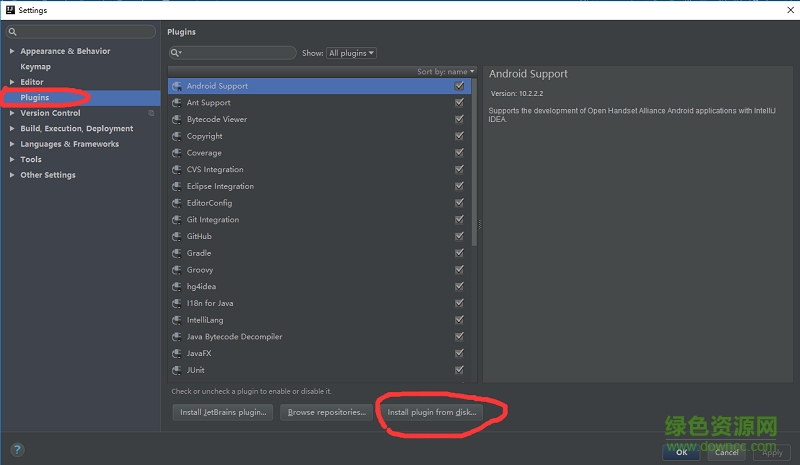This screenshot has height=465, width=800.
Task: Click the JavaFX plugin icon
Action: pos(177,353)
